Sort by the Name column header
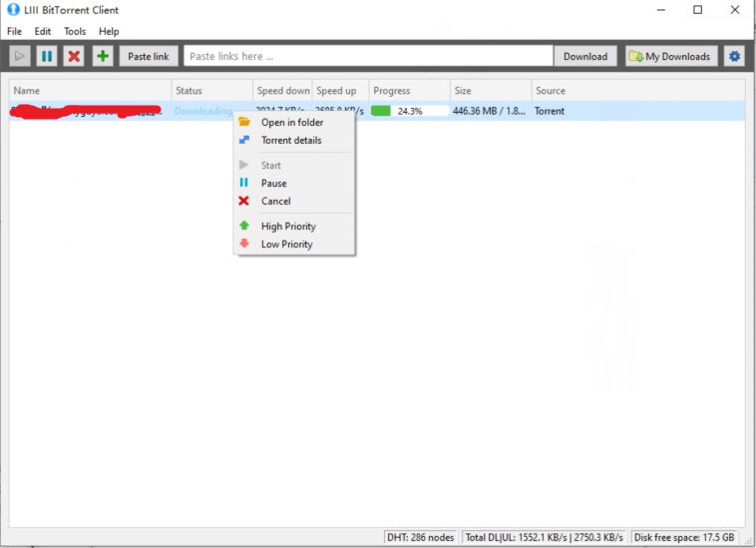This screenshot has height=548, width=756. (x=90, y=91)
